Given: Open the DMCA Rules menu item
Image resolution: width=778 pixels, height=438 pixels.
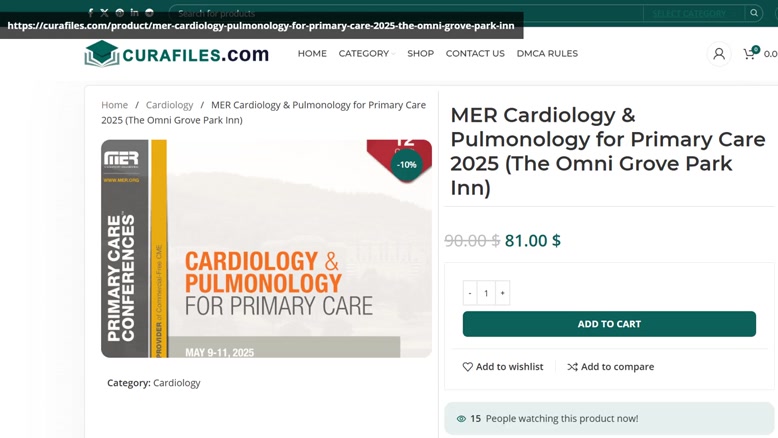Looking at the screenshot, I should point(547,54).
